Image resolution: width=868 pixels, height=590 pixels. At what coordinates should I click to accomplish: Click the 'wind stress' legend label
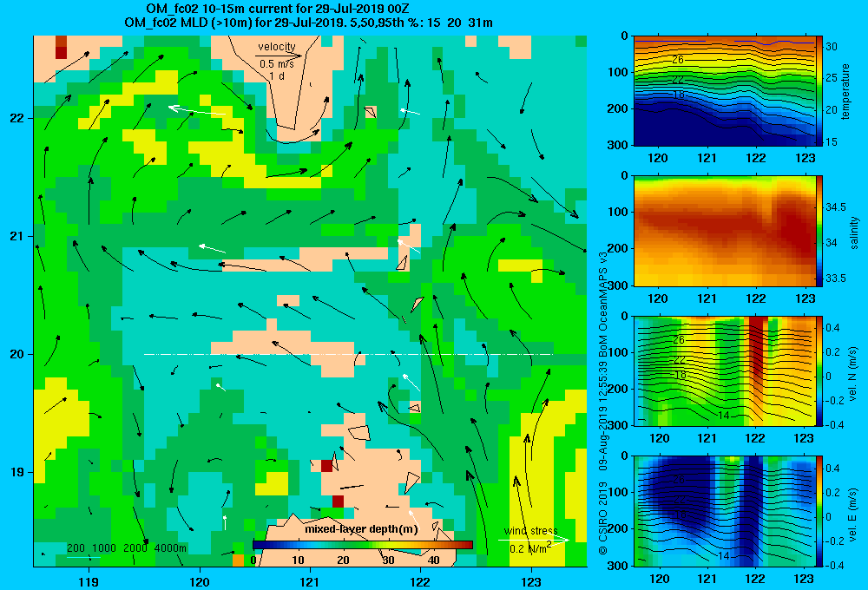[x=531, y=531]
